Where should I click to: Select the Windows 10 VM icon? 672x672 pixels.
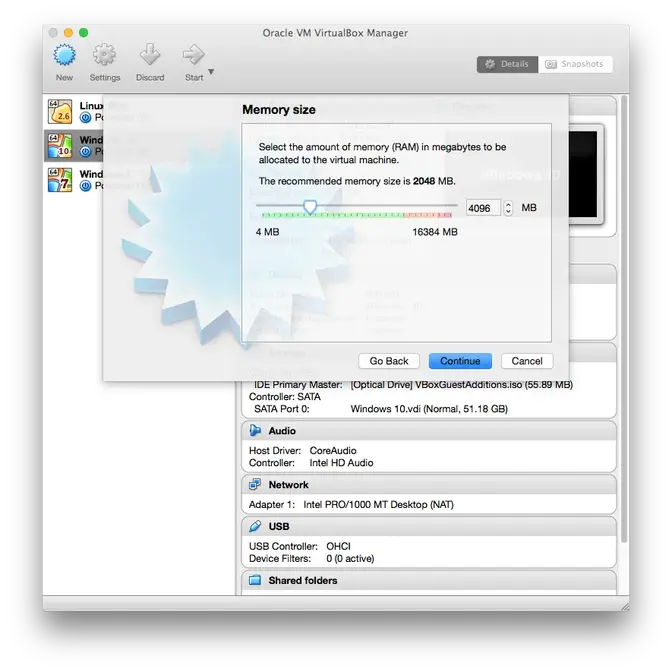60,146
